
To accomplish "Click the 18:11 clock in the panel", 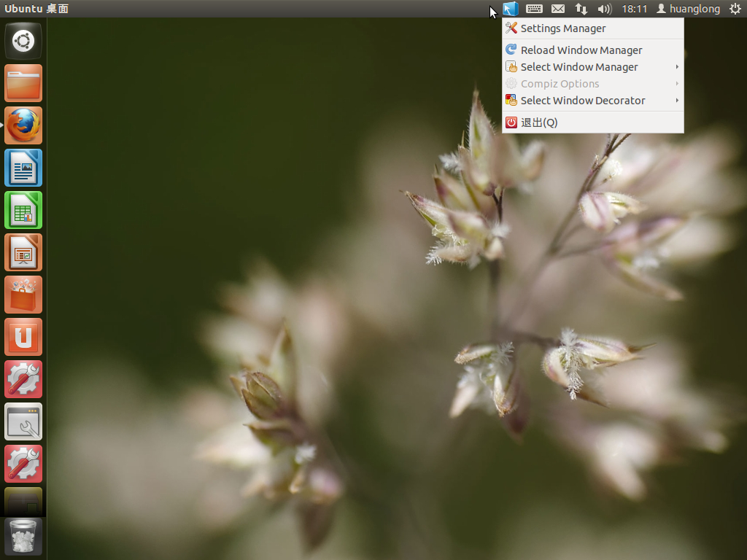I will (635, 9).
